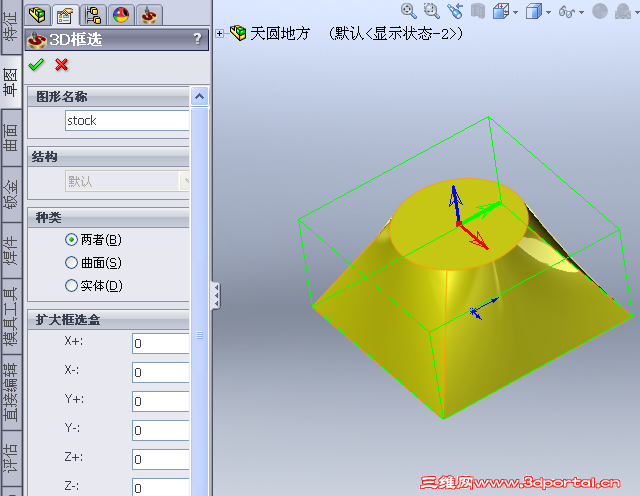Open the 结构 默认 dropdown
This screenshot has height=496, width=640.
coord(184,181)
